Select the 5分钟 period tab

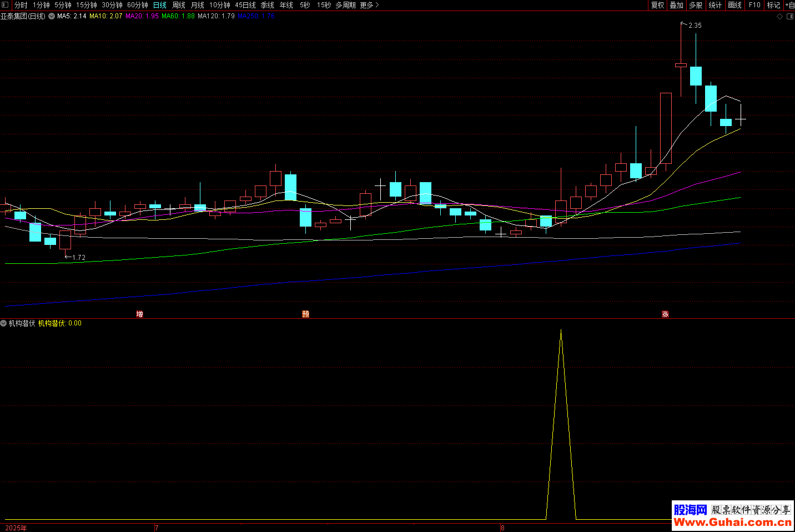pos(63,5)
